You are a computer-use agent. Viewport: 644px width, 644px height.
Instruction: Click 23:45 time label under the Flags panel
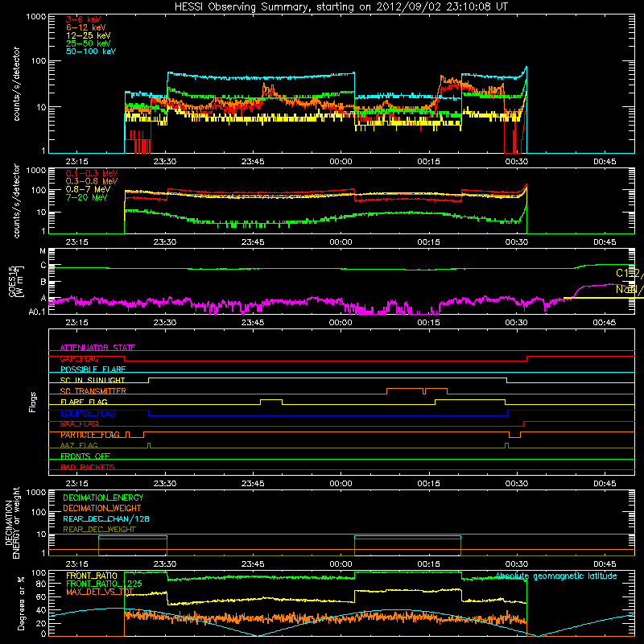(x=253, y=484)
